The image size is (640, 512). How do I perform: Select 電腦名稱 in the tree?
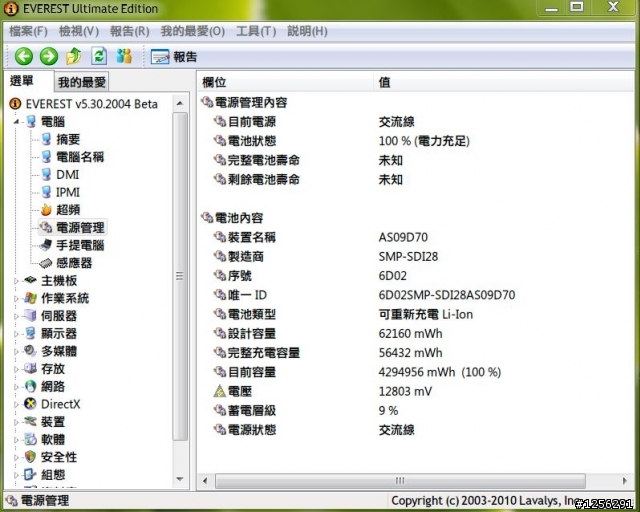tap(80, 157)
